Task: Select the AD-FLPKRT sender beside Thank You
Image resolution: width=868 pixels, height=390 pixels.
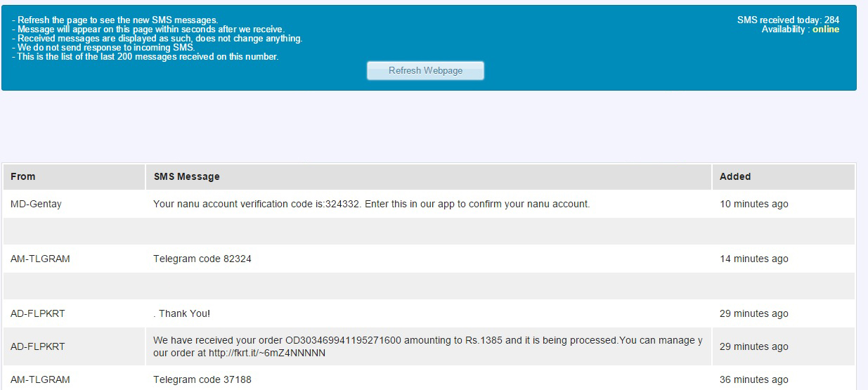Action: click(x=38, y=313)
